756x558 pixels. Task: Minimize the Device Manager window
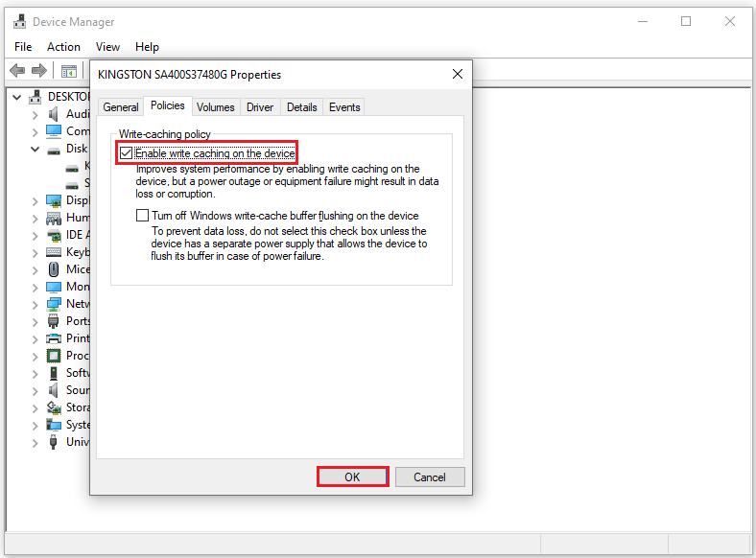click(643, 21)
